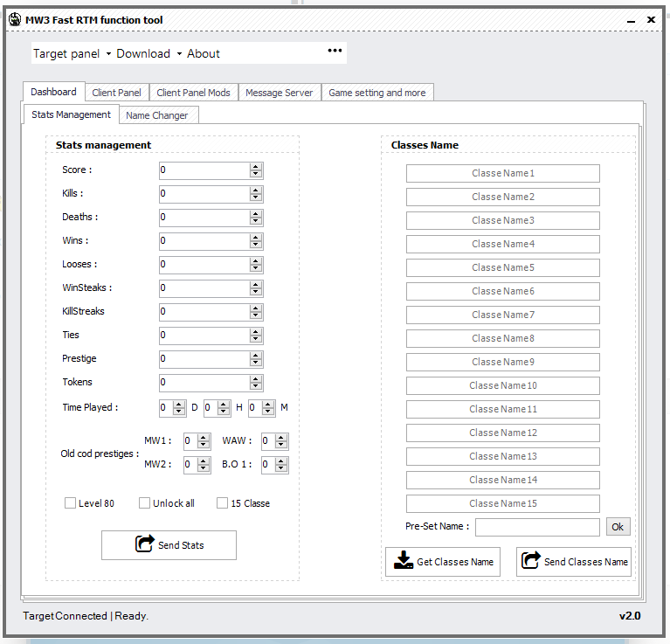Click the Classe Name5 field
Screen dimensions: 670x644
pyautogui.click(x=503, y=267)
